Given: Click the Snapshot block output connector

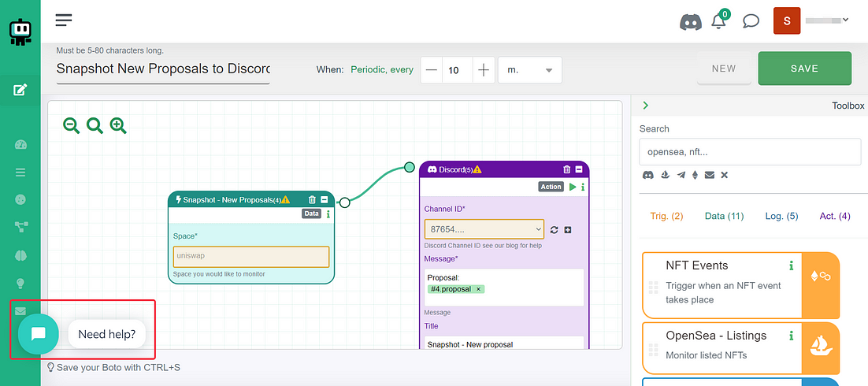Looking at the screenshot, I should coord(345,202).
